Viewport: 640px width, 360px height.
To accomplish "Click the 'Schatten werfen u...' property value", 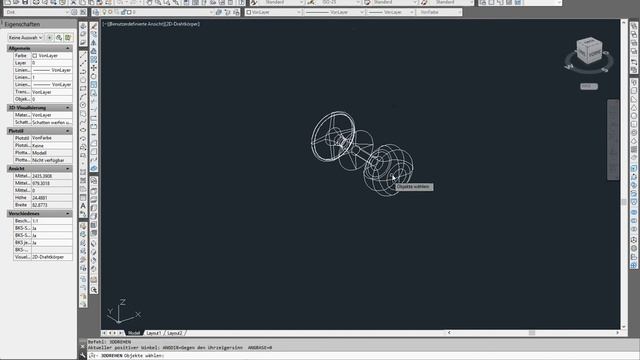I will (51, 122).
